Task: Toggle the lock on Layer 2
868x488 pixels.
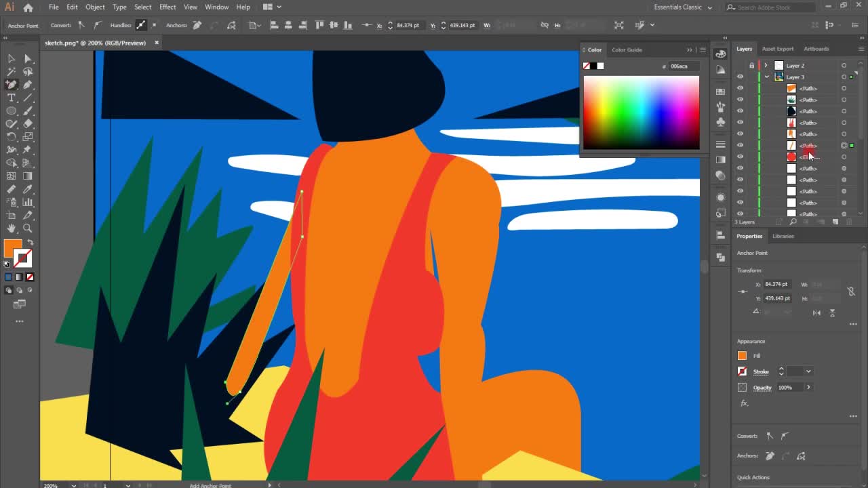Action: 751,66
